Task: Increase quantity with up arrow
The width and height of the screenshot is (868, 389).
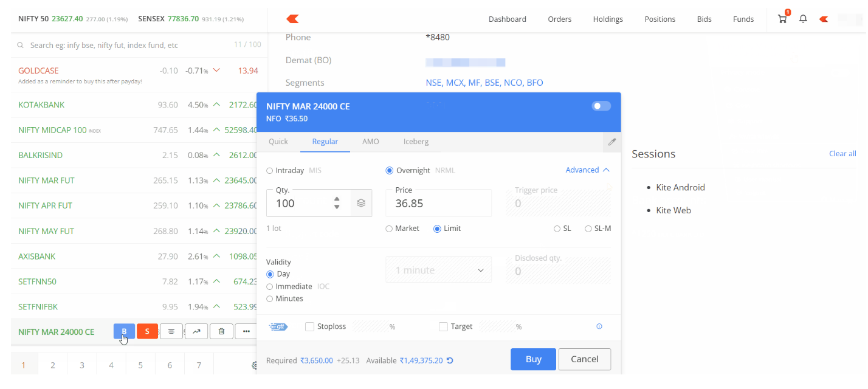Action: coord(337,198)
